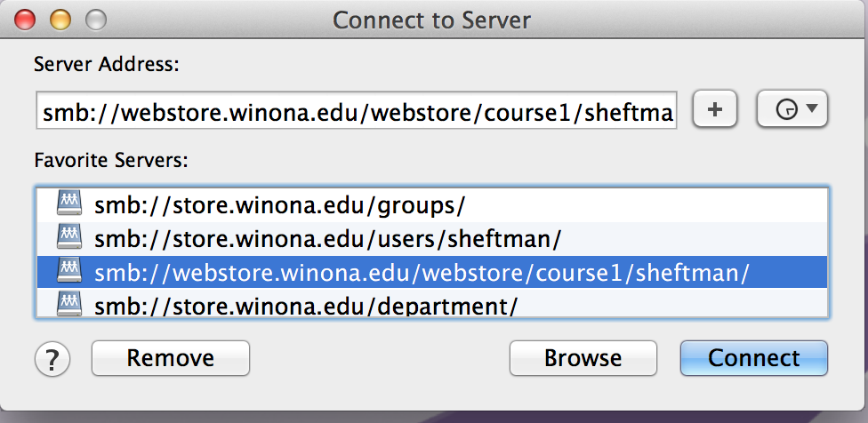Click drive icon beside store.winona.edu/groups/
The width and height of the screenshot is (868, 423).
click(68, 205)
